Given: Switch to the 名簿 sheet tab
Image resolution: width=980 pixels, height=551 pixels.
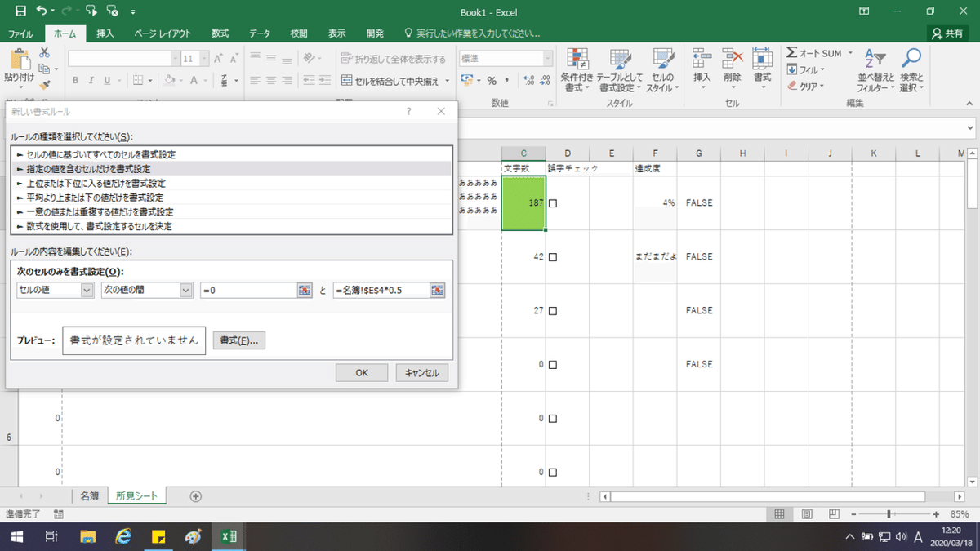Looking at the screenshot, I should click(89, 495).
